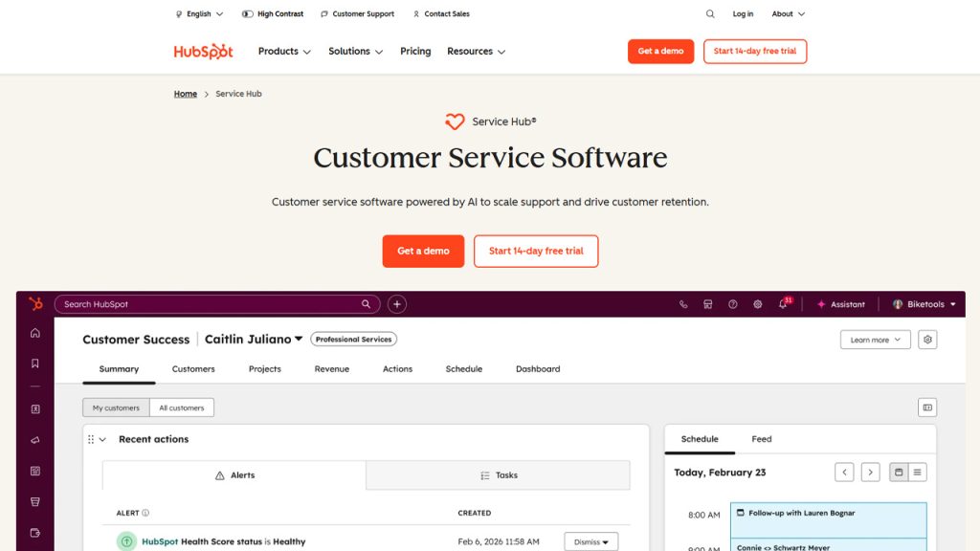Switch schedule to list view

pyautogui.click(x=918, y=473)
